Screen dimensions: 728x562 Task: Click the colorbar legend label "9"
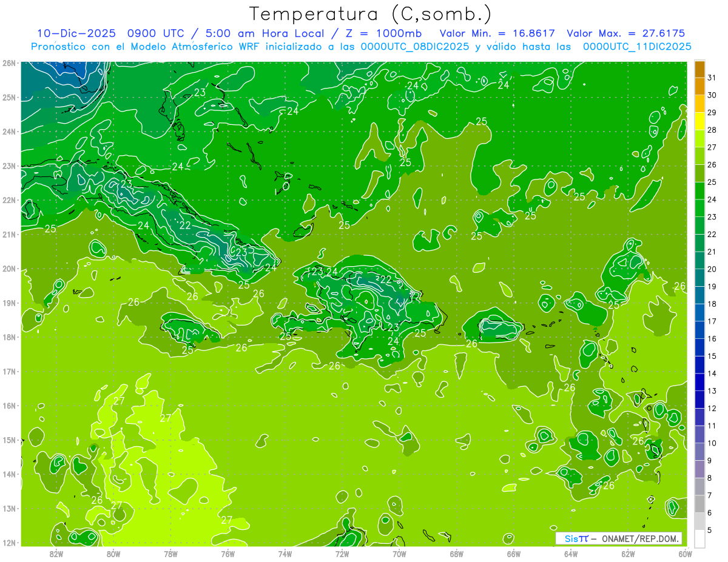point(710,461)
